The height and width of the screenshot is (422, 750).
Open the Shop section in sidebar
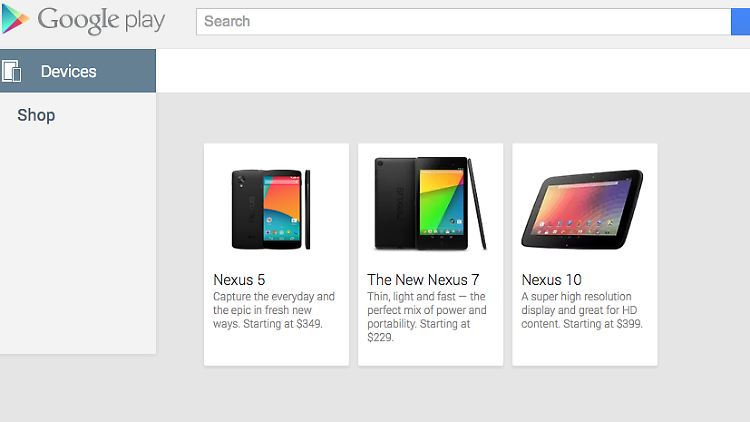36,115
